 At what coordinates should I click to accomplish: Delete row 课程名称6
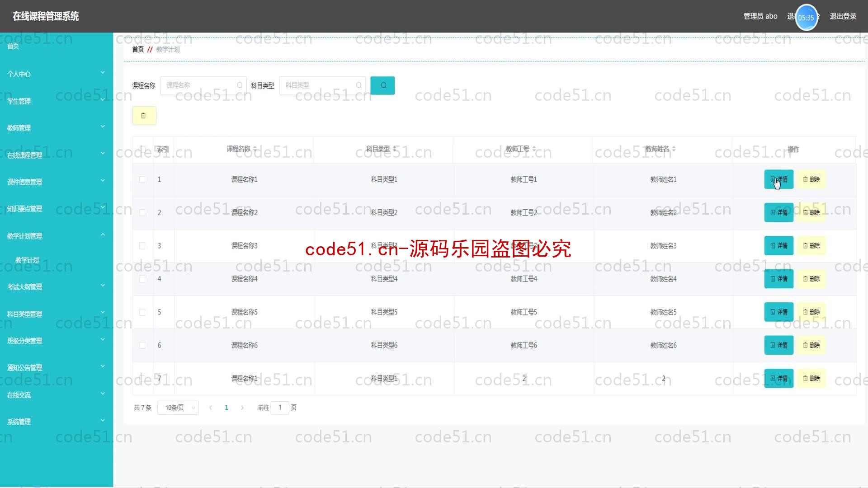811,345
